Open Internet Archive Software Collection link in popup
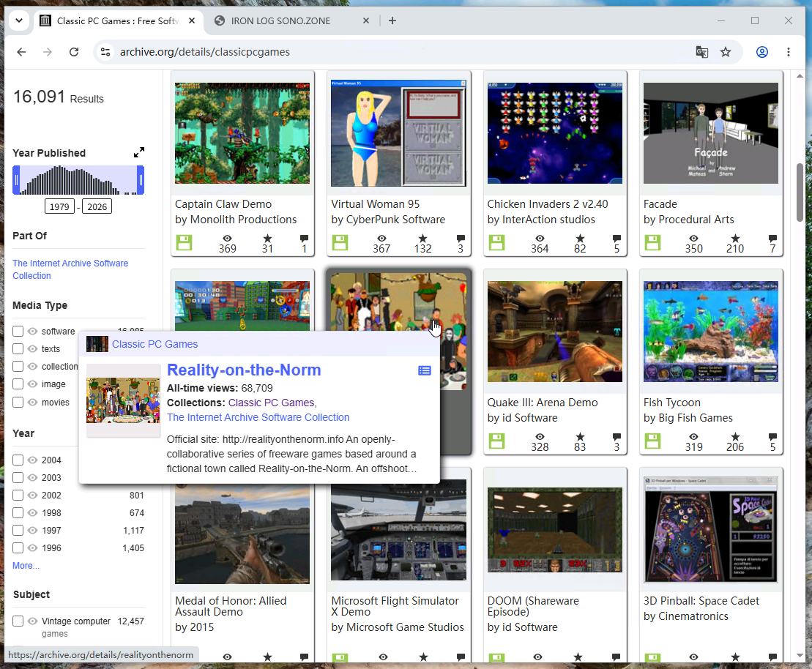The height and width of the screenshot is (669, 812). (x=258, y=417)
